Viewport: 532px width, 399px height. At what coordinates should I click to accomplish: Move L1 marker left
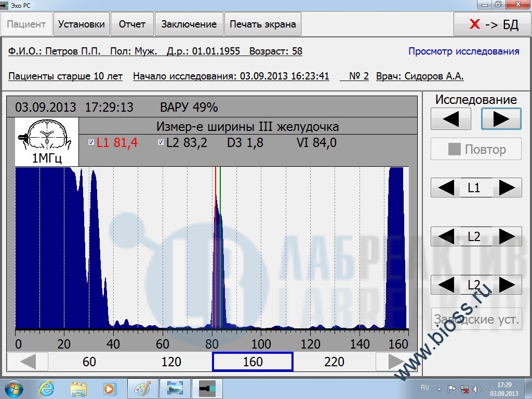coord(446,188)
